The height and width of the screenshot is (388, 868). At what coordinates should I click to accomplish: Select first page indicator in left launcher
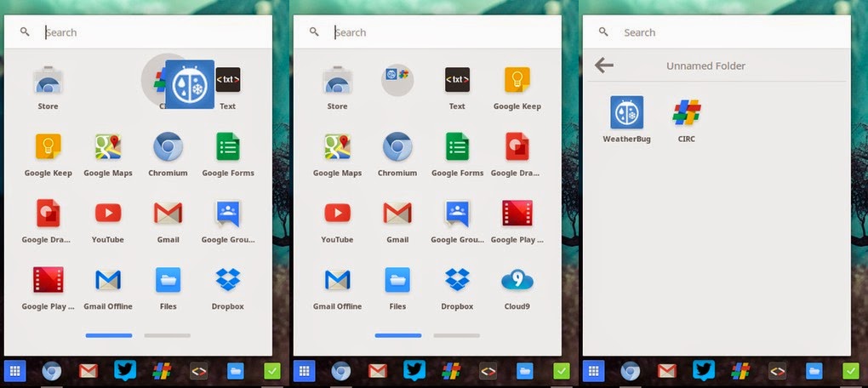click(x=109, y=335)
